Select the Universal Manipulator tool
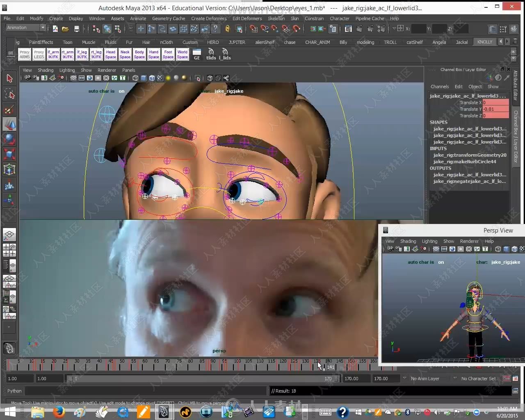525x420 pixels. pos(9,169)
